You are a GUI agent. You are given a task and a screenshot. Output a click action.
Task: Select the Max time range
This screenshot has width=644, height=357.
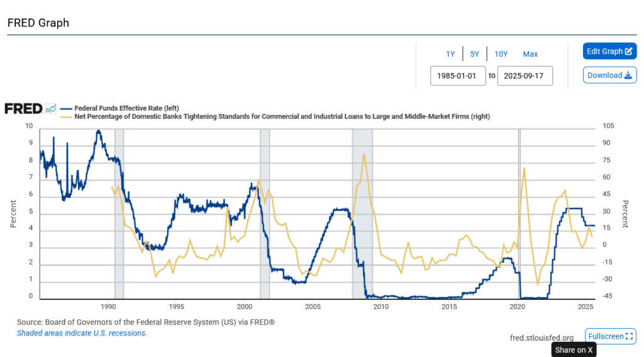click(x=530, y=54)
